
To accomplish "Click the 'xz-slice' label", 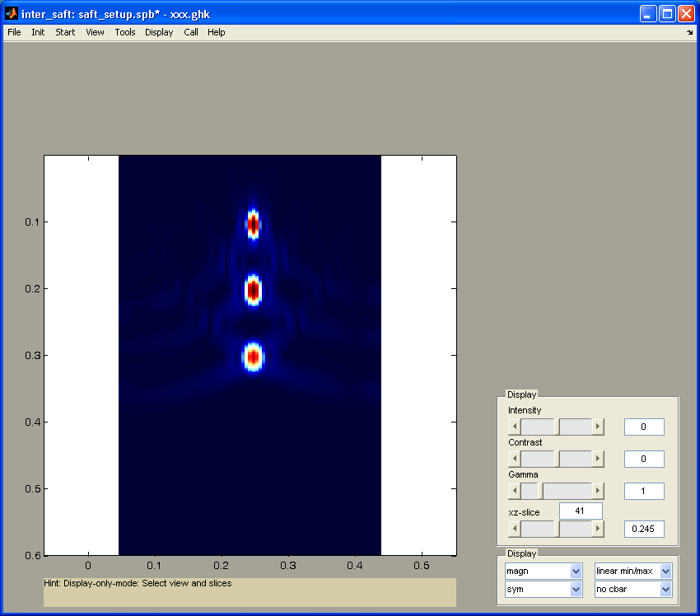I will pos(524,512).
